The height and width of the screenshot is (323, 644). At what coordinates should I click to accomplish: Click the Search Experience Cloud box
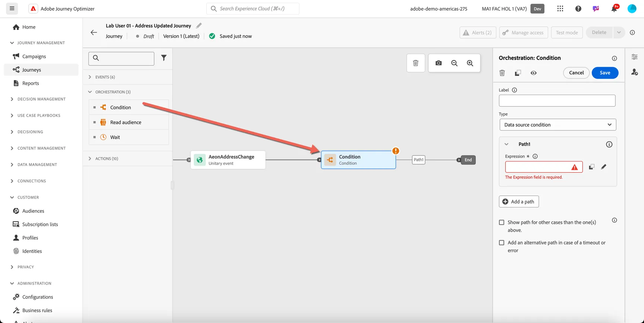tap(253, 9)
